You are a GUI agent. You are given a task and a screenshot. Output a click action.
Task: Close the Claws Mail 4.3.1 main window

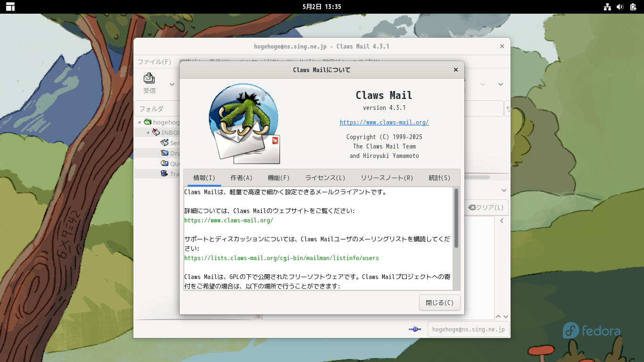point(502,46)
